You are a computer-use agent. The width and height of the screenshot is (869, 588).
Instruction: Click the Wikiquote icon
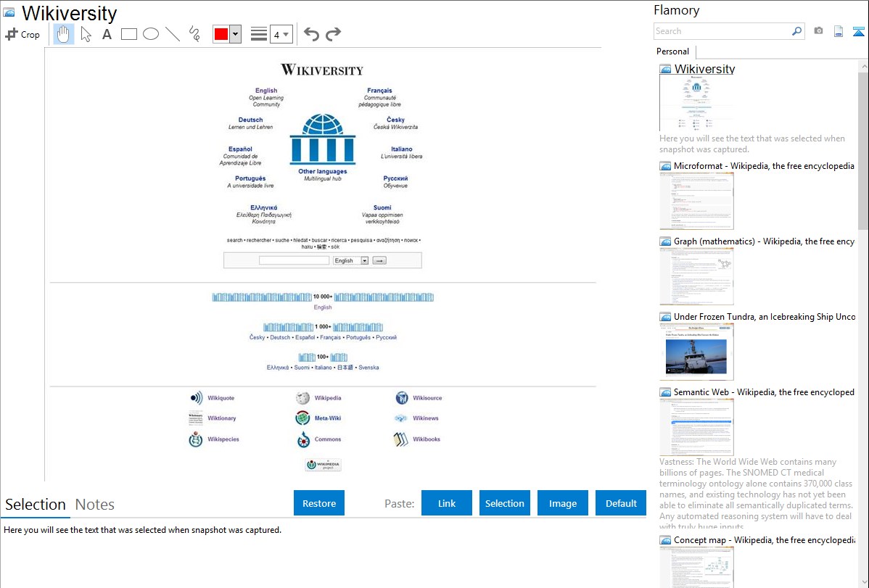point(196,398)
